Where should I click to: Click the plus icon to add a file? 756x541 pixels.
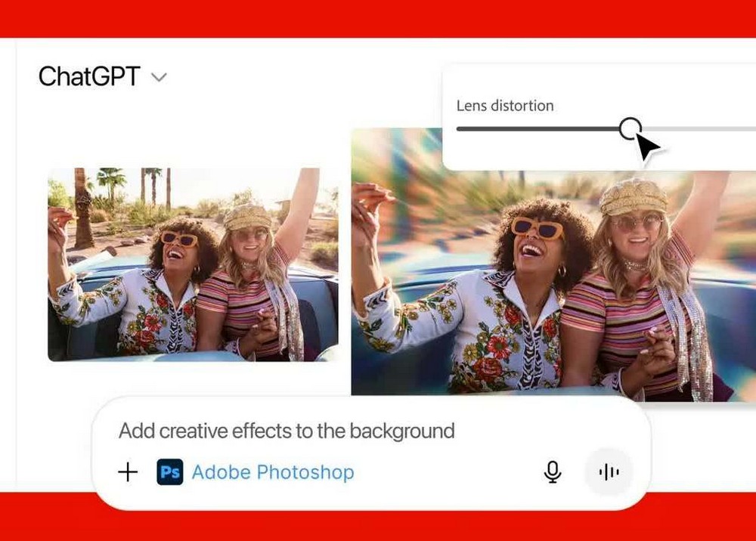pyautogui.click(x=127, y=471)
